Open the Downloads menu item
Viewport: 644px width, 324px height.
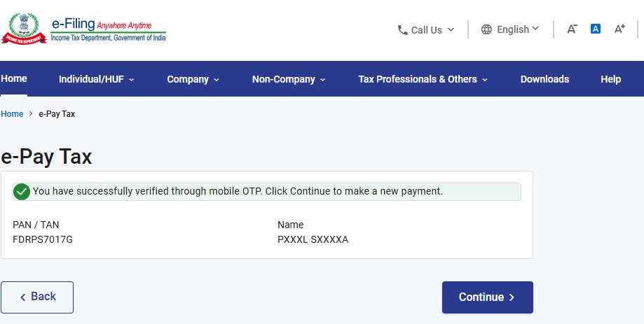(544, 79)
